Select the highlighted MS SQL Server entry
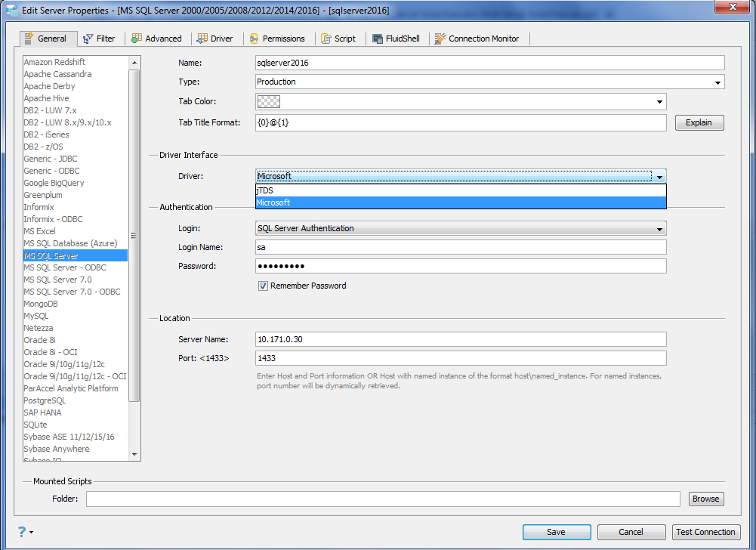This screenshot has width=756, height=550. point(76,255)
